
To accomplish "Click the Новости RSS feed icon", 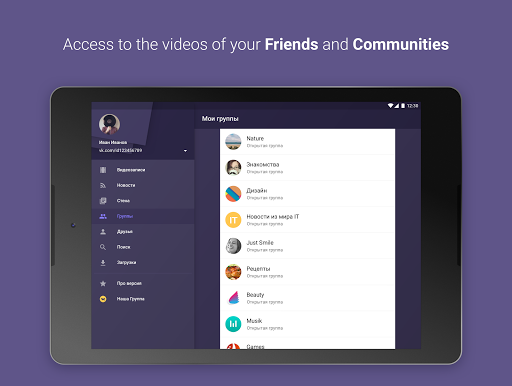I will pos(103,185).
